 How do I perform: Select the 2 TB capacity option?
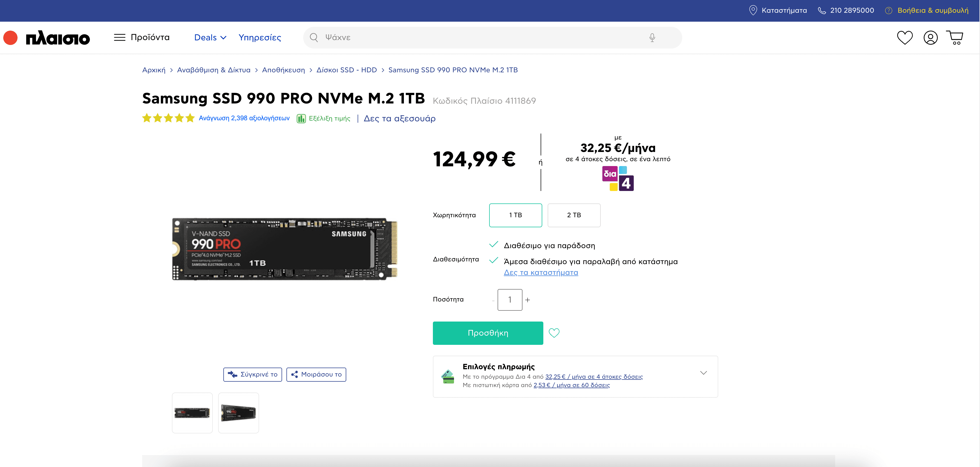tap(574, 215)
